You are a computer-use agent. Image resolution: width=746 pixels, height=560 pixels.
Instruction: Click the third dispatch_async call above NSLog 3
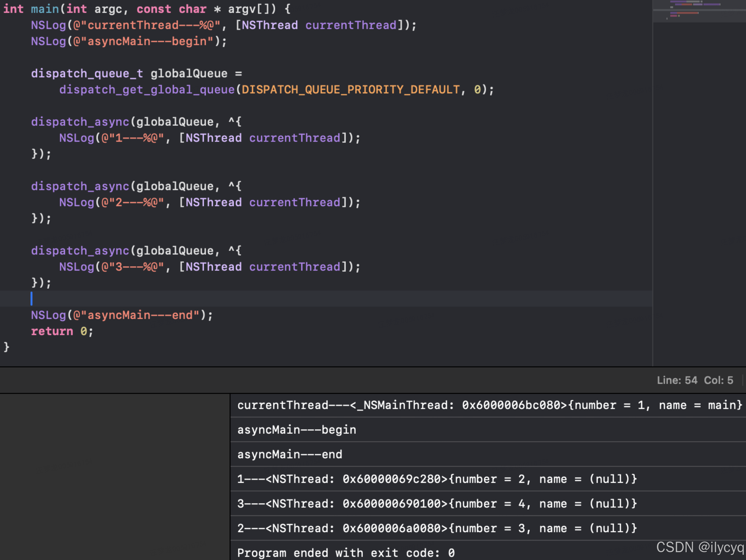80,250
